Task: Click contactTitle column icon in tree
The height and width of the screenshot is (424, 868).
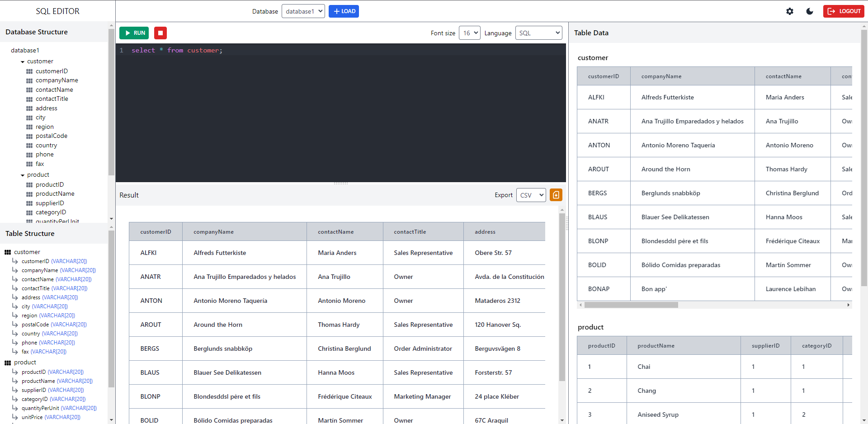Action: [29, 99]
